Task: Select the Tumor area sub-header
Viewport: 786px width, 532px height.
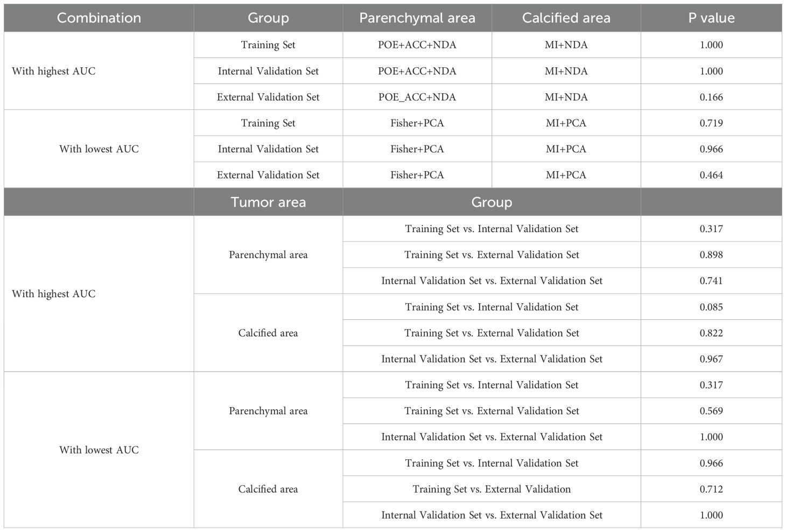Action: click(x=268, y=202)
